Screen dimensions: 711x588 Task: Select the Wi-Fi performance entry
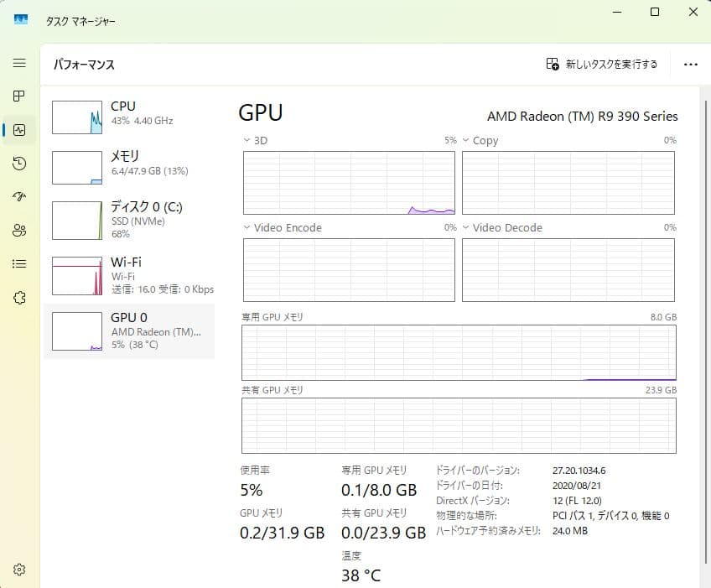click(130, 276)
